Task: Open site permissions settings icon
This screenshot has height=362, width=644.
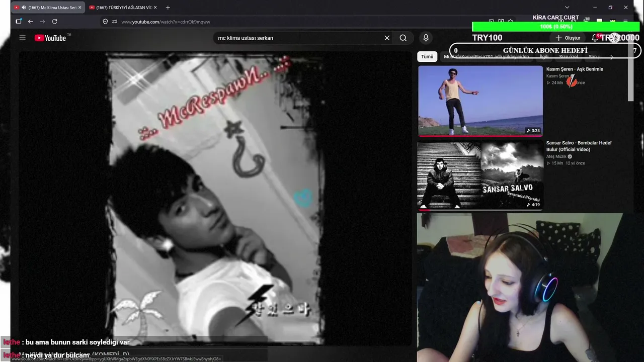Action: click(115, 22)
